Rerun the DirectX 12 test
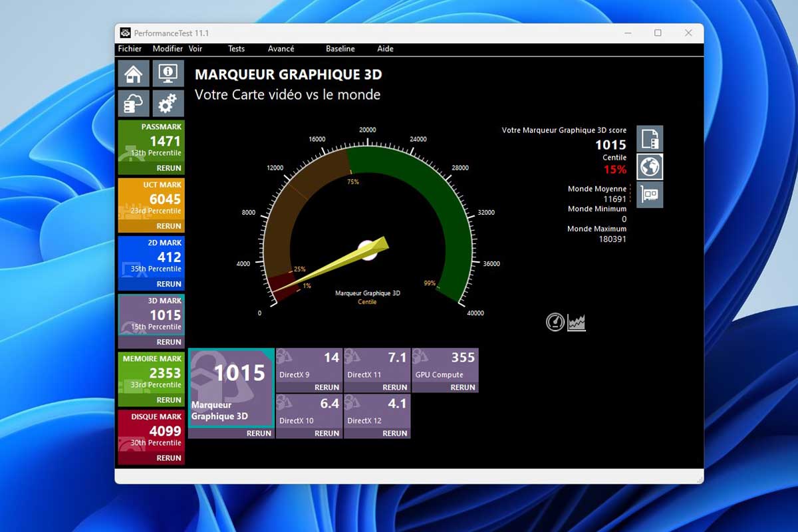This screenshot has width=798, height=532. (395, 433)
